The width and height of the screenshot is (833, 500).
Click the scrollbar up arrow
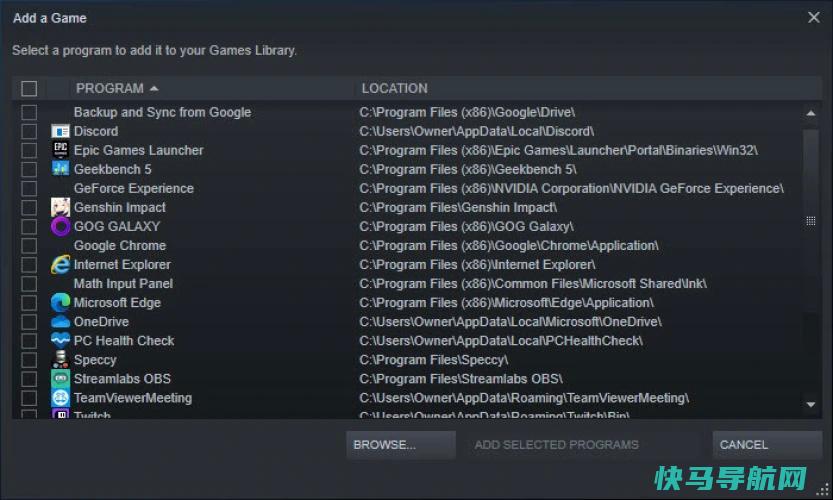tap(811, 113)
